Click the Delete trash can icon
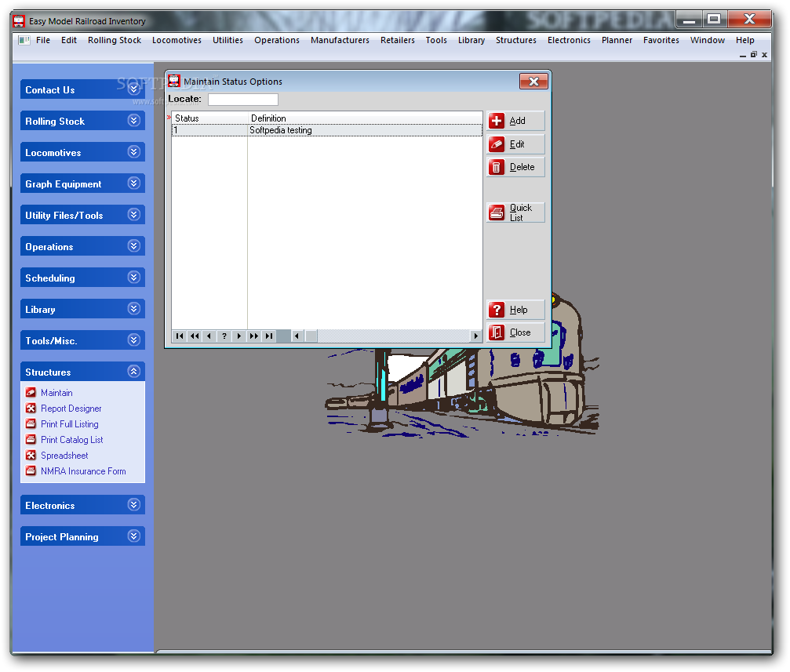 click(497, 167)
